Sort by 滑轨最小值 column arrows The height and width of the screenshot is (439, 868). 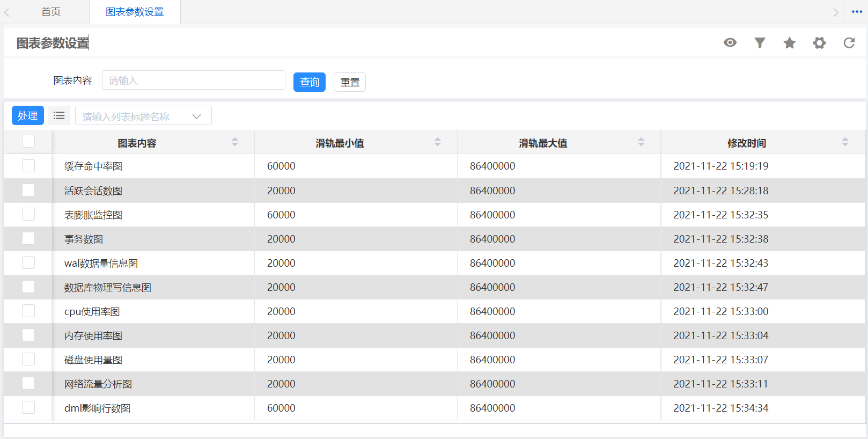click(x=438, y=142)
